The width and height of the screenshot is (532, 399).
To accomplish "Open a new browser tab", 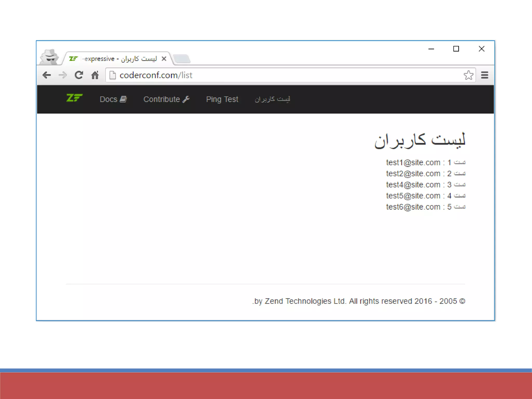I will click(182, 59).
